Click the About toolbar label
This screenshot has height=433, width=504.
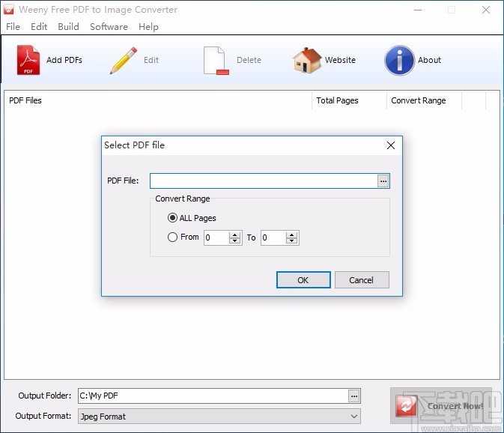[x=429, y=60]
